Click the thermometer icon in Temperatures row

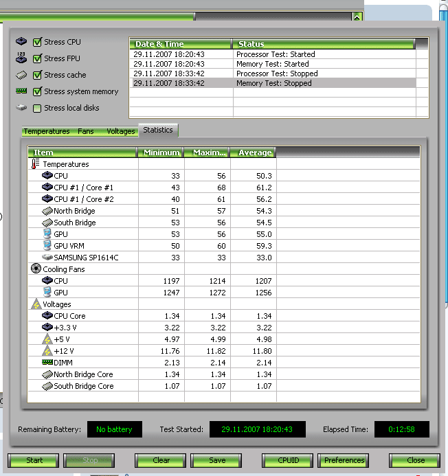(36, 164)
